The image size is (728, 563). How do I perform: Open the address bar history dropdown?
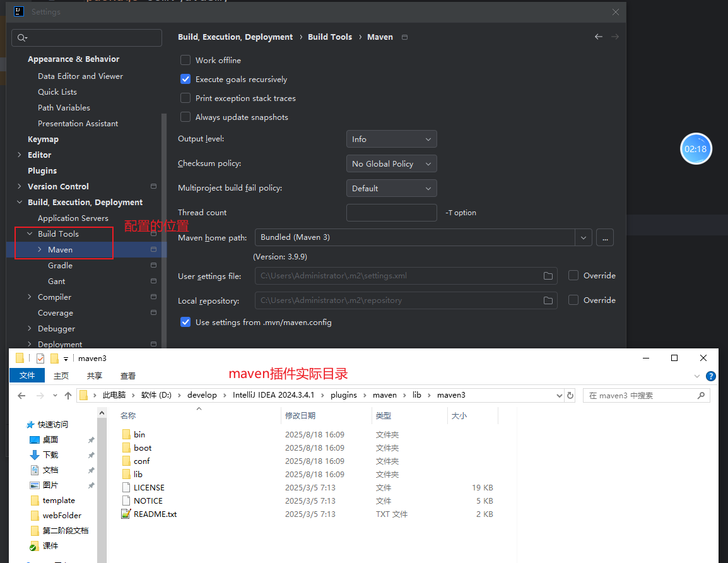pos(559,395)
